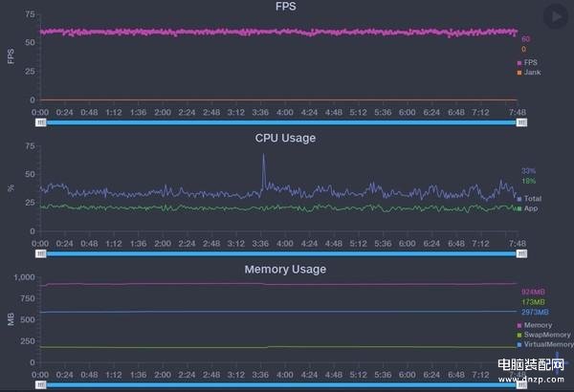The image size is (574, 392).
Task: Click the 18% App CPU value
Action: pyautogui.click(x=529, y=181)
